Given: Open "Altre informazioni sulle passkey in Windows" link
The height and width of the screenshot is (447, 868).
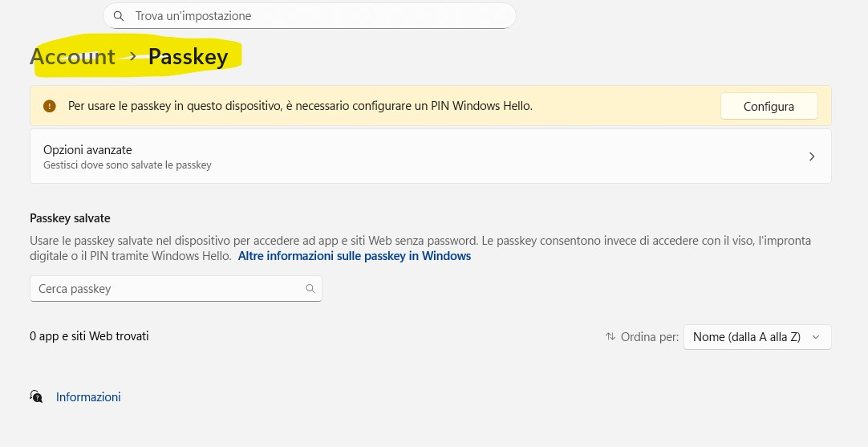Looking at the screenshot, I should (x=355, y=256).
